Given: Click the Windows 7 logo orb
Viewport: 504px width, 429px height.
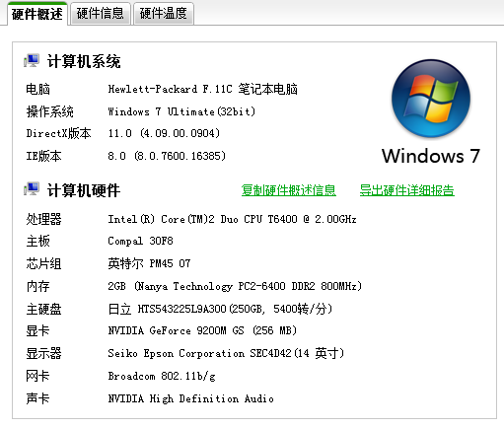Looking at the screenshot, I should point(431,99).
